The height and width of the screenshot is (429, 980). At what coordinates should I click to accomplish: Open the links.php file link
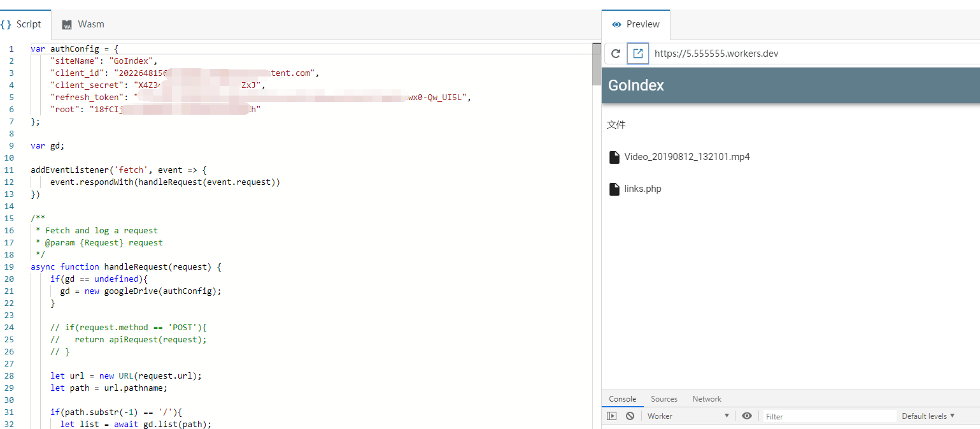coord(643,189)
